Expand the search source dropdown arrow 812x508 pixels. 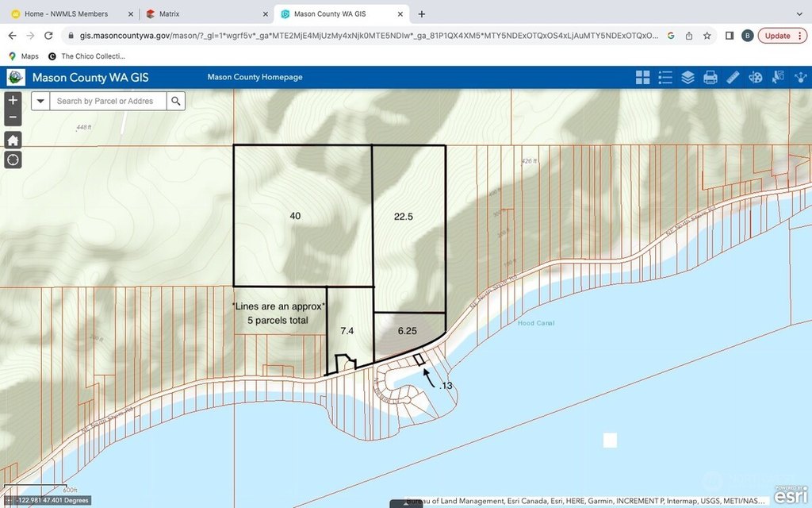(x=40, y=101)
